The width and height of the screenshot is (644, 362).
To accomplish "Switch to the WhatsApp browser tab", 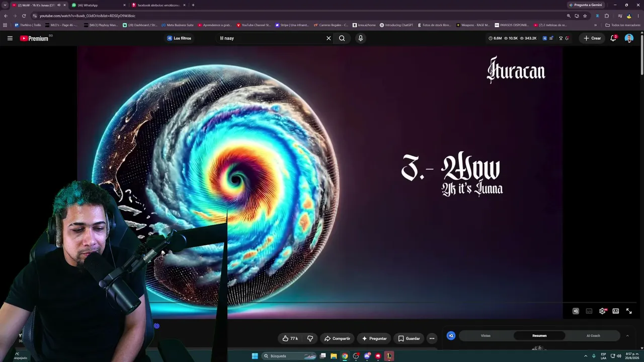I will pos(97,5).
